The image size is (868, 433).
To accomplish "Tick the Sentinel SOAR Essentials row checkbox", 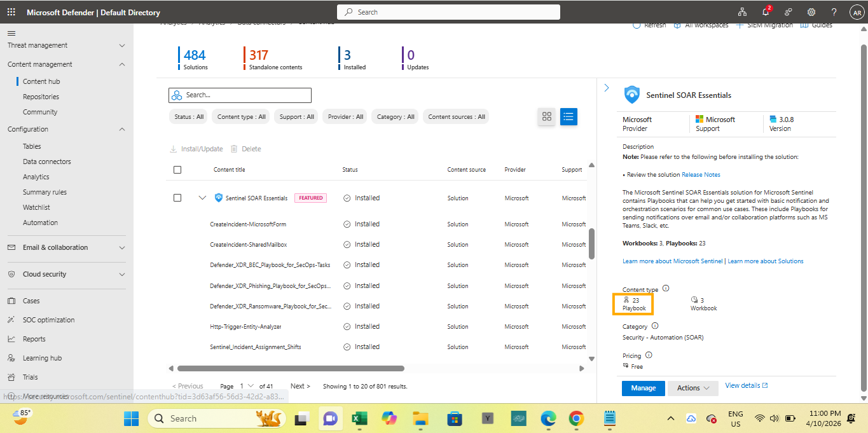I will 177,198.
